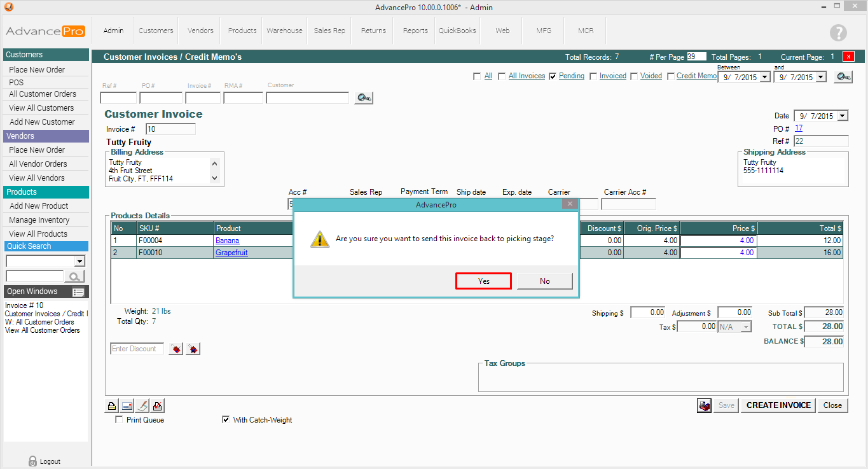The width and height of the screenshot is (868, 469).
Task: Open the Reports menu
Action: [415, 31]
